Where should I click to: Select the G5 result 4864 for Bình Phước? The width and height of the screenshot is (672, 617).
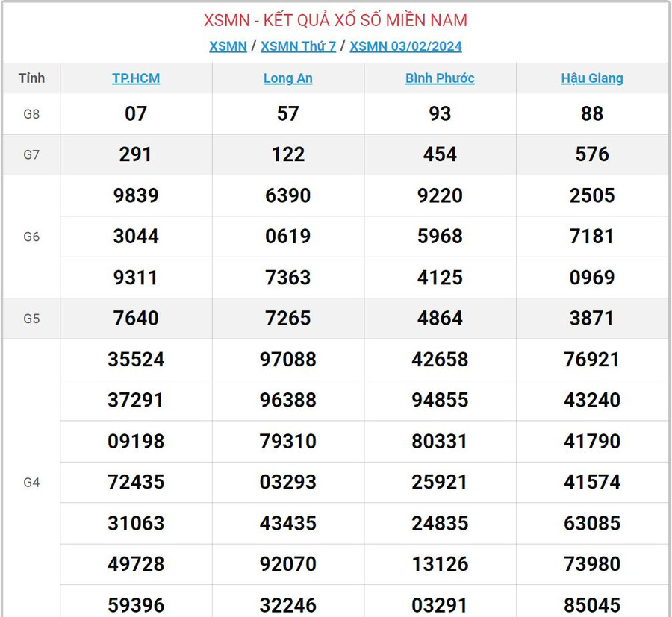440,319
